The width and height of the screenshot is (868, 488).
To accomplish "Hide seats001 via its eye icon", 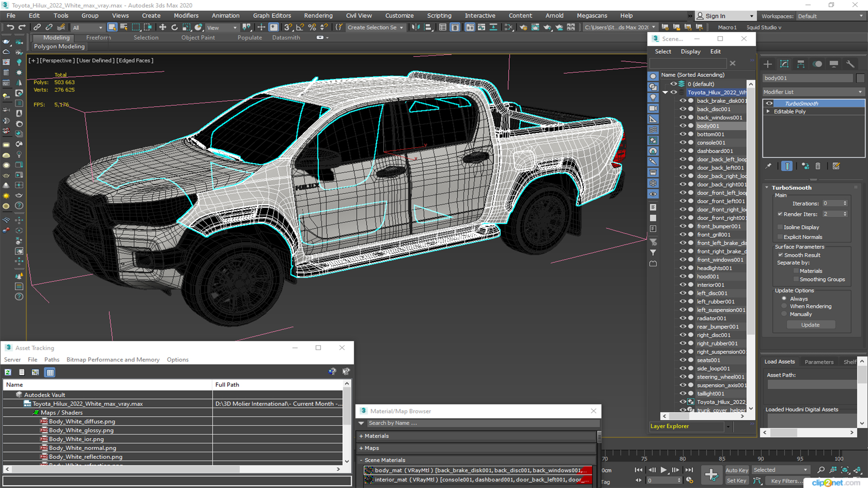I will [683, 360].
